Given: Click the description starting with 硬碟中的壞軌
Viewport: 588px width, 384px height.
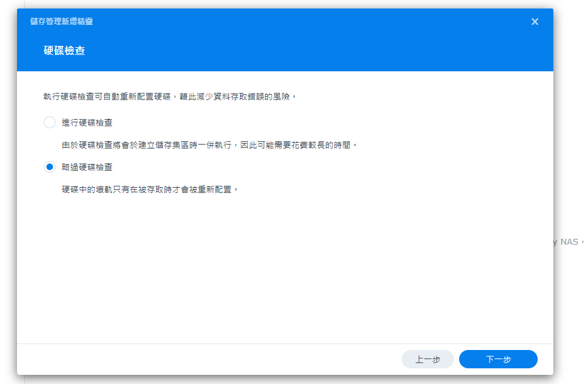Looking at the screenshot, I should tap(150, 188).
